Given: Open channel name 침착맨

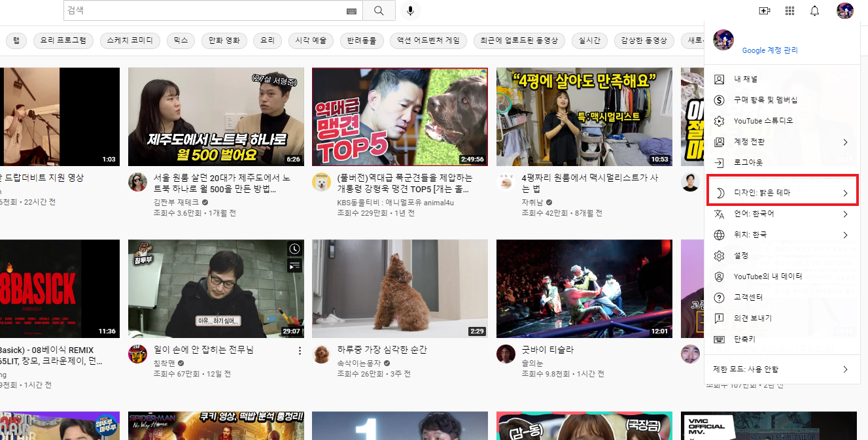Looking at the screenshot, I should pos(164,363).
